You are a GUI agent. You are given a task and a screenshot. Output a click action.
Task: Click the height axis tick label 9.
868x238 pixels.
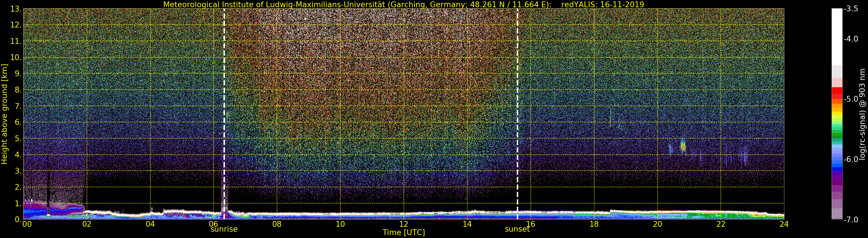click(18, 74)
